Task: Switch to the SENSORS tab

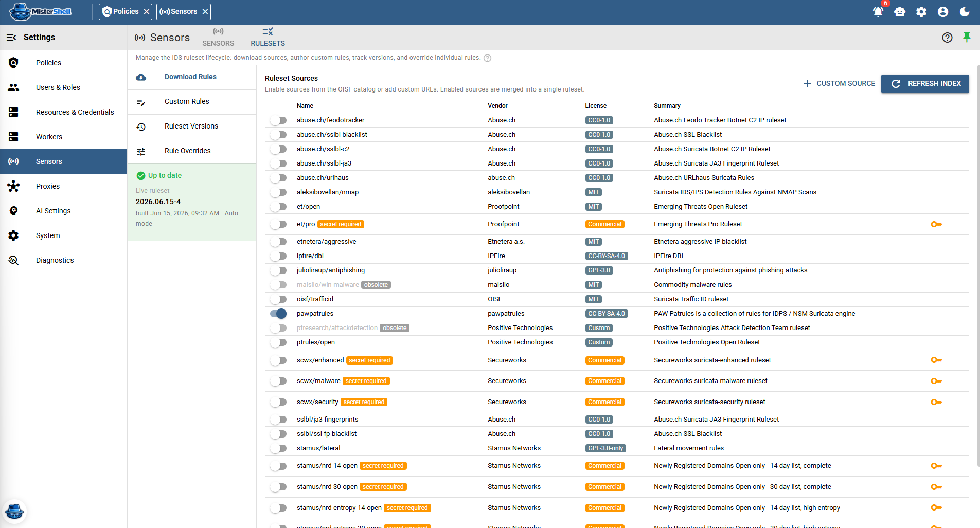Action: pos(218,38)
